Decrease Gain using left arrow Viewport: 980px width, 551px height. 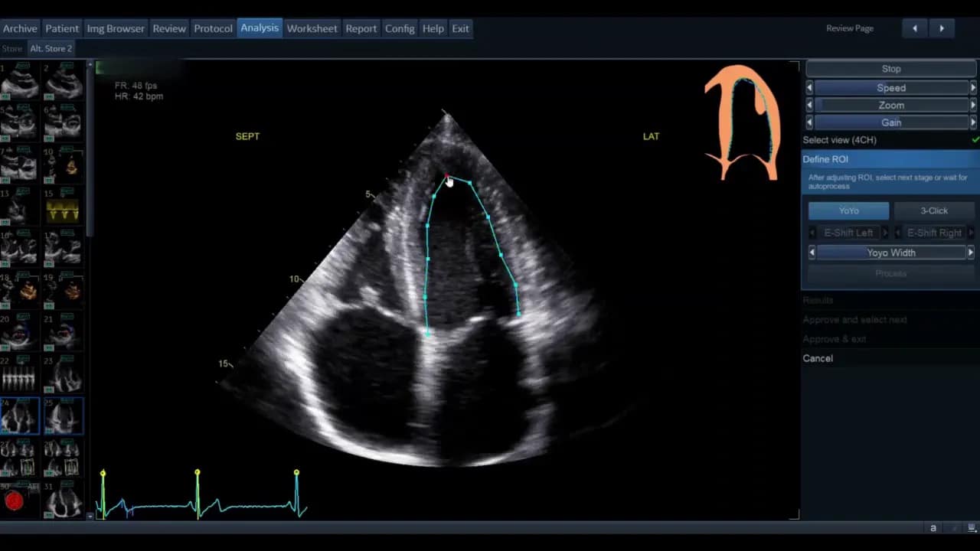[x=809, y=122]
